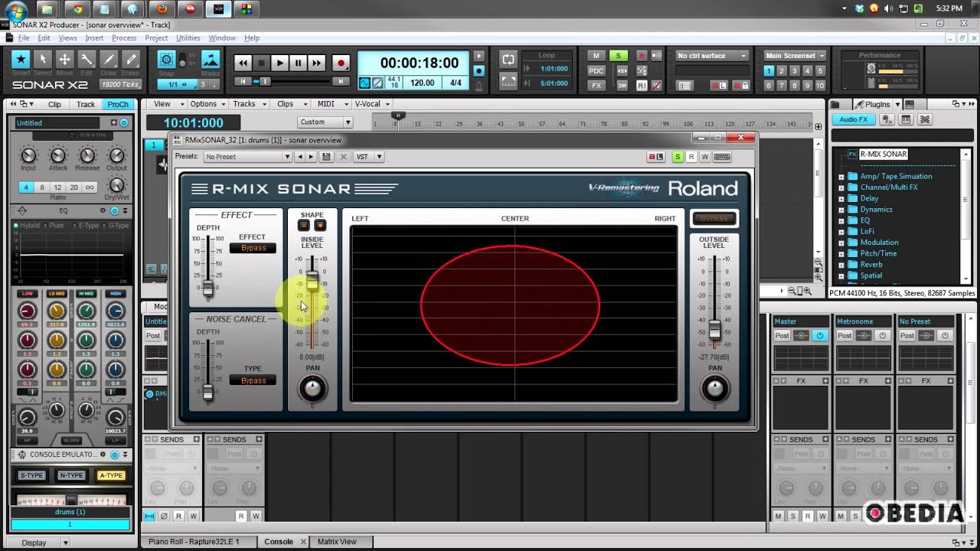Click the Inside Level Pan knob
This screenshot has height=551, width=980.
click(x=312, y=389)
